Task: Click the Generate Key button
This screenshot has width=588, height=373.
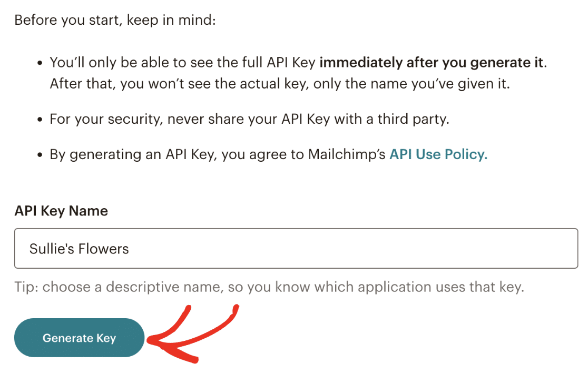Action: [x=79, y=338]
